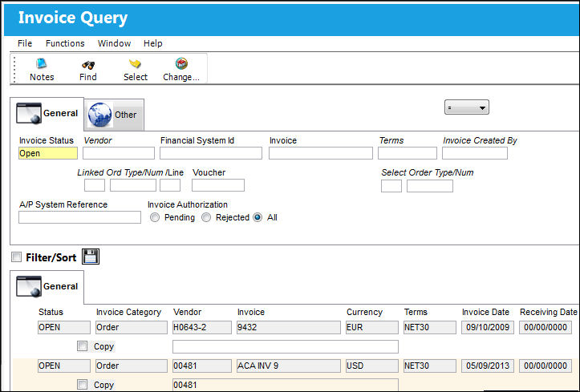Click the Invoice Created By field
580x392 pixels.
pos(475,153)
